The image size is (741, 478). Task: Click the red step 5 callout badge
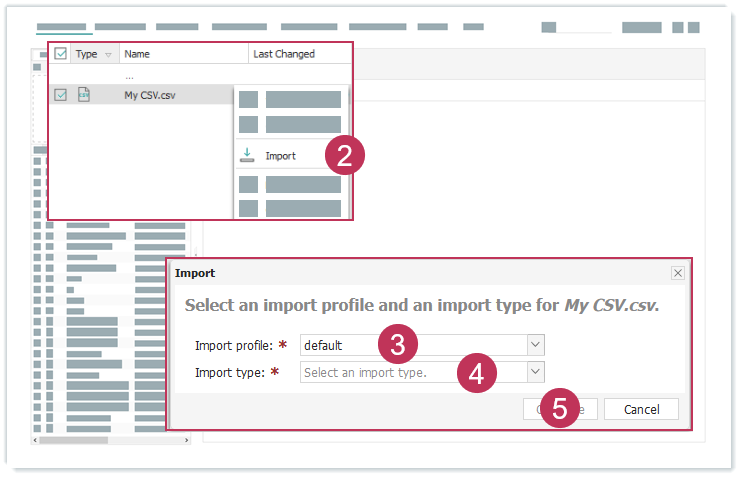(559, 409)
